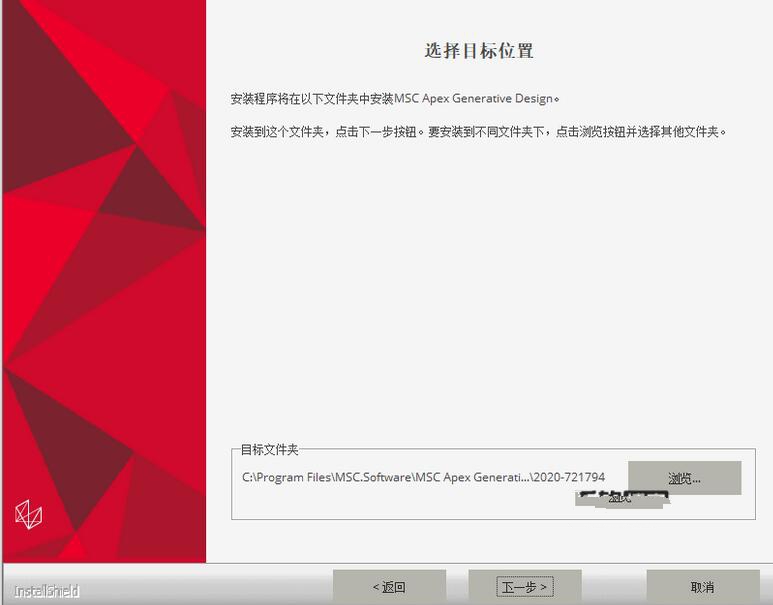The height and width of the screenshot is (605, 773).
Task: Proceed with the 下一步 > button
Action: 525,587
